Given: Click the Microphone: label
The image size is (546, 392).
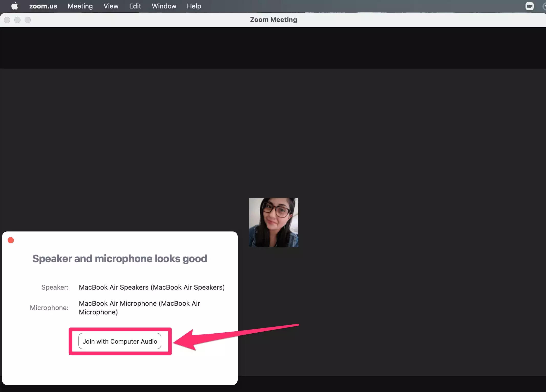Looking at the screenshot, I should click(x=49, y=308).
